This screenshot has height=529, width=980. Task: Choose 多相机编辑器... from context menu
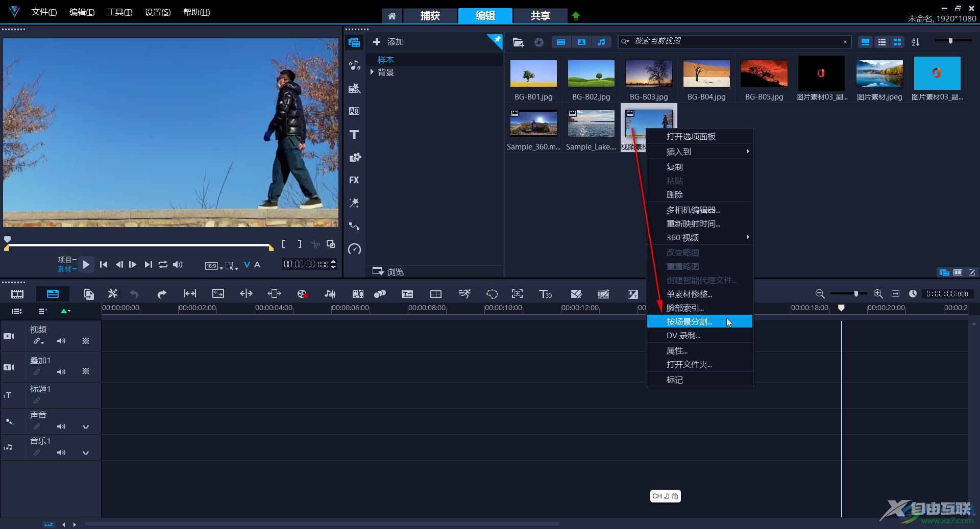700,210
